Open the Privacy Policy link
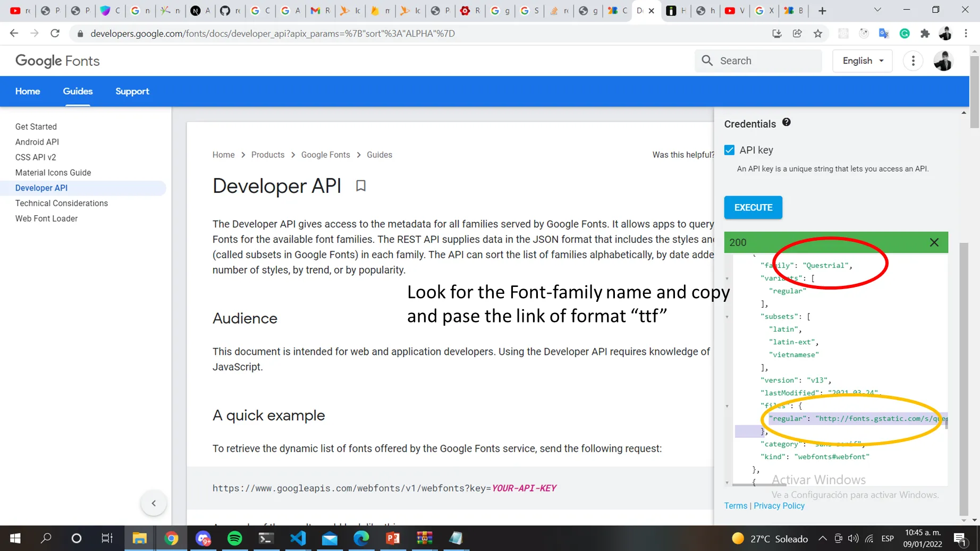Image resolution: width=980 pixels, height=551 pixels. [x=779, y=506]
